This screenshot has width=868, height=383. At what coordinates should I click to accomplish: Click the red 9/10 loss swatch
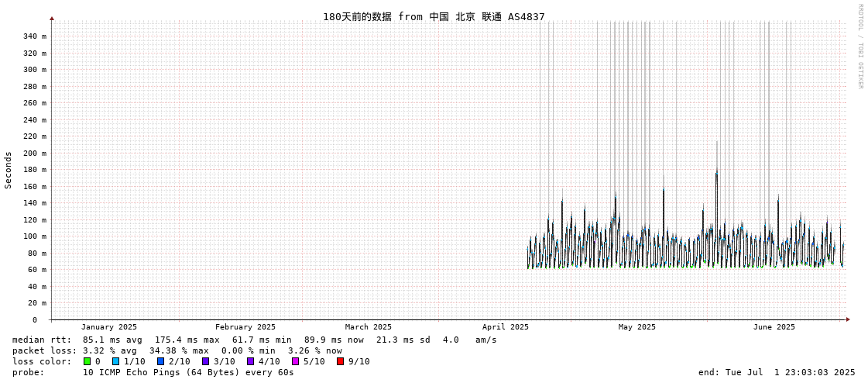[x=341, y=361]
